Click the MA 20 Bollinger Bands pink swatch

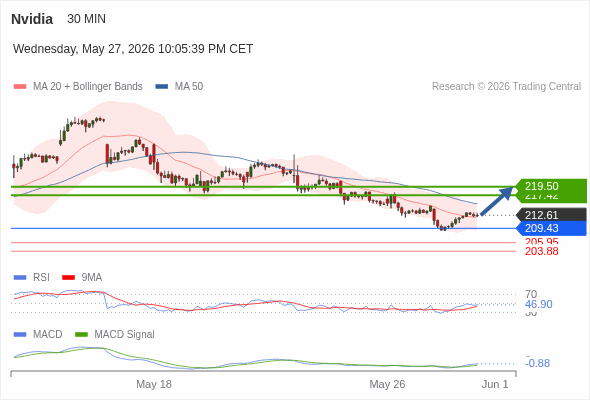(20, 87)
